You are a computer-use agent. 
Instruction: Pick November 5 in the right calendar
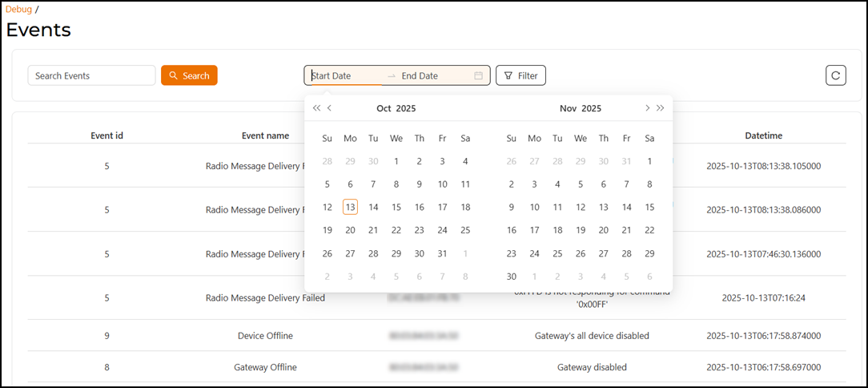(x=581, y=184)
